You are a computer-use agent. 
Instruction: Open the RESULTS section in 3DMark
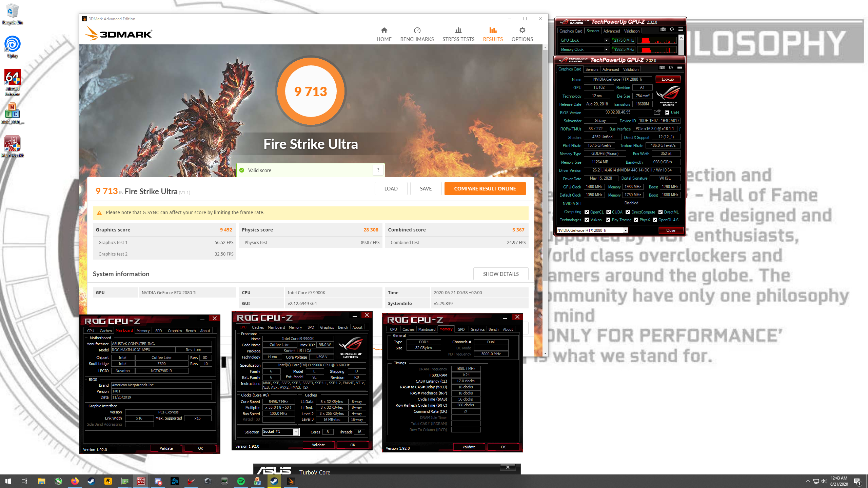493,35
